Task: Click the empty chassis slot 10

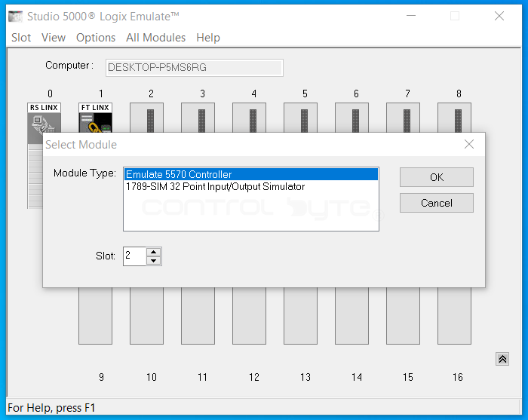Action: pos(146,316)
